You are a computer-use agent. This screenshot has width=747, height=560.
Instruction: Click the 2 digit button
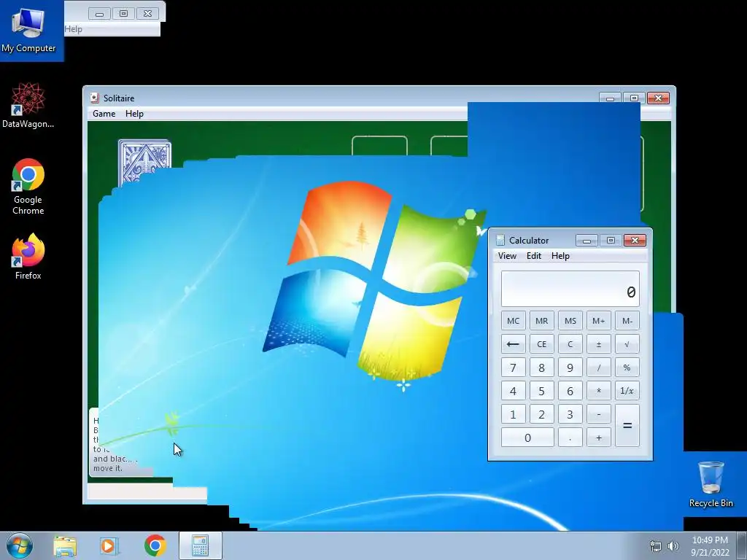tap(542, 414)
